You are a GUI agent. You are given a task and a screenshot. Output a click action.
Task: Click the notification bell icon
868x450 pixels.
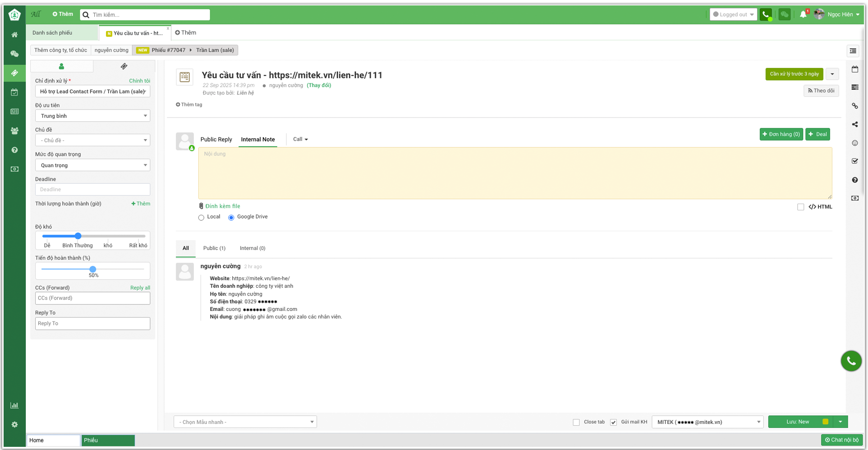click(x=803, y=14)
